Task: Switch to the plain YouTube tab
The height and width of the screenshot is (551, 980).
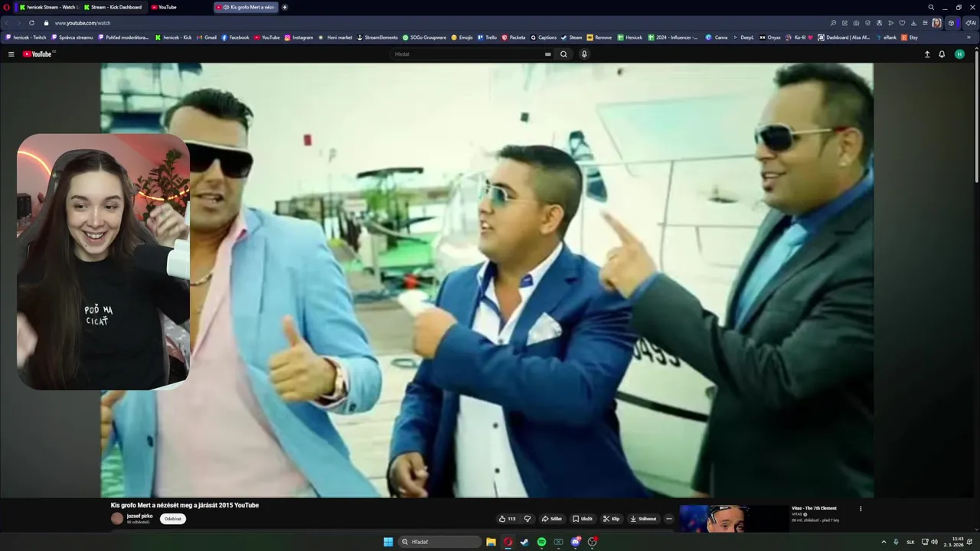Action: coord(178,7)
